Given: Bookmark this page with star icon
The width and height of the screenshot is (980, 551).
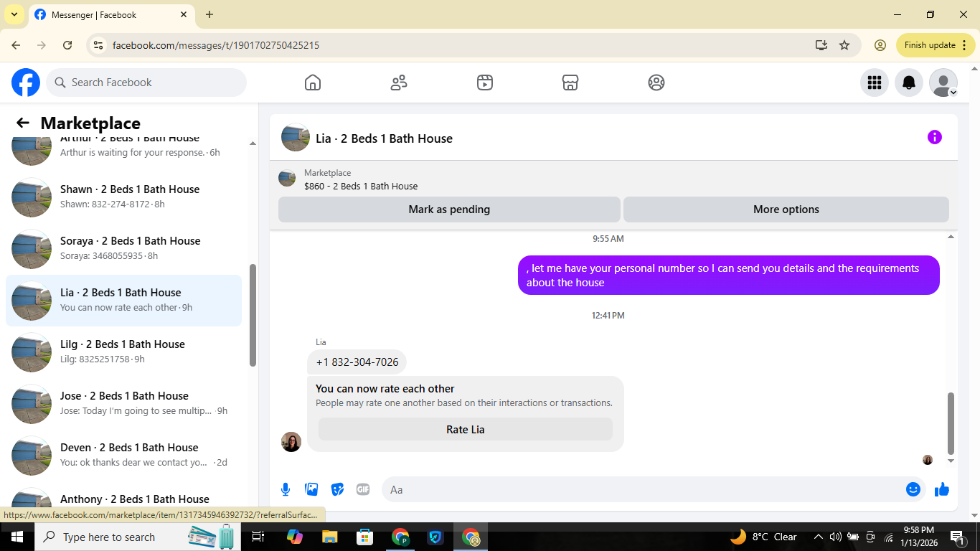Looking at the screenshot, I should tap(844, 45).
